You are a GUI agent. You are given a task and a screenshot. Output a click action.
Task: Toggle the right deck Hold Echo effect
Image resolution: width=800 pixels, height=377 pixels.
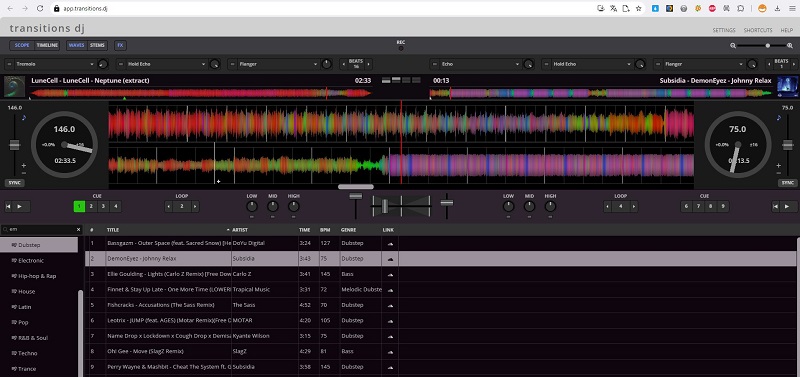[x=546, y=64]
